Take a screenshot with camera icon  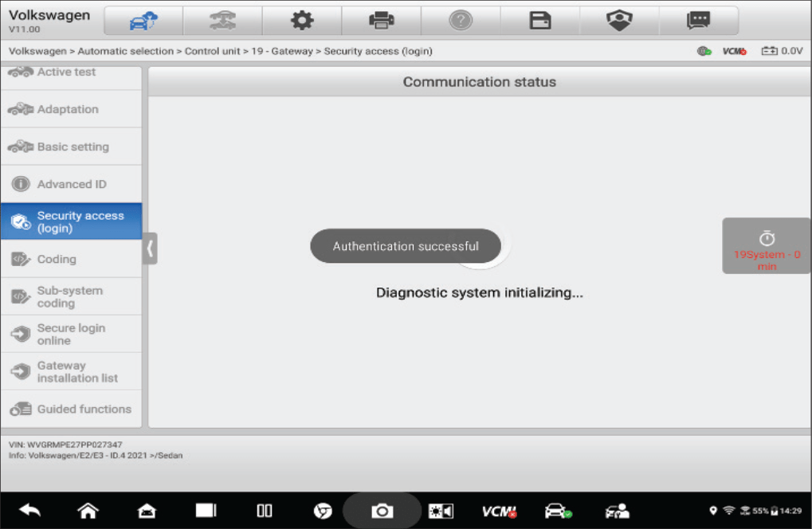(x=382, y=511)
